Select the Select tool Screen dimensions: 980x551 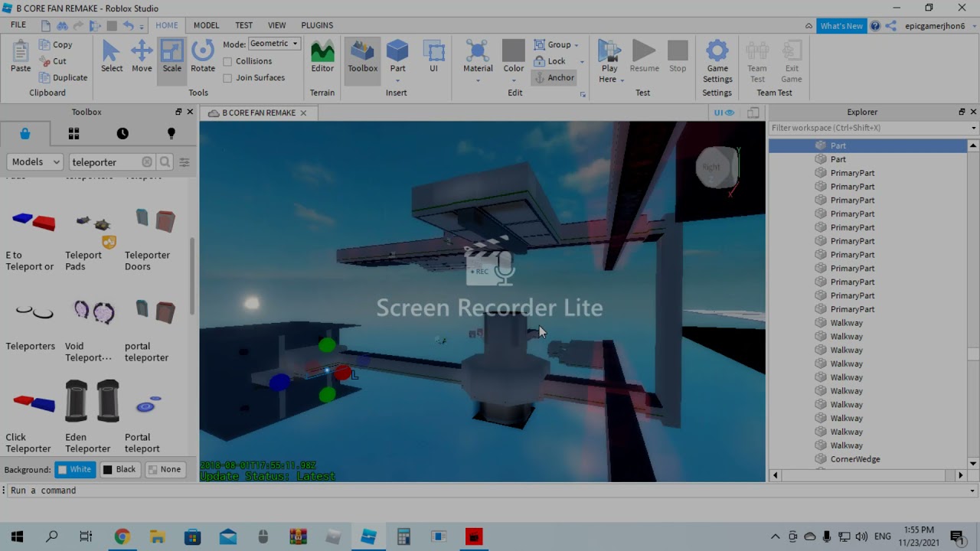pyautogui.click(x=111, y=57)
